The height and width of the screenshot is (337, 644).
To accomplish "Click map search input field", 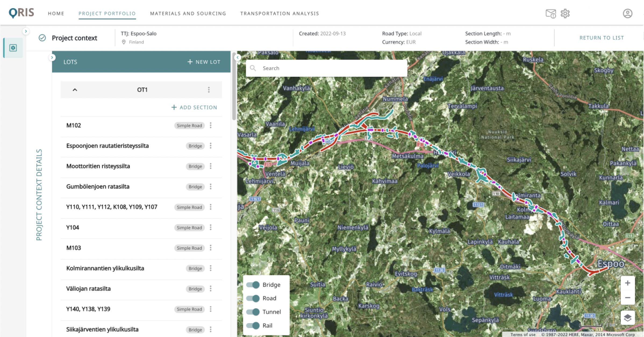I will point(326,68).
